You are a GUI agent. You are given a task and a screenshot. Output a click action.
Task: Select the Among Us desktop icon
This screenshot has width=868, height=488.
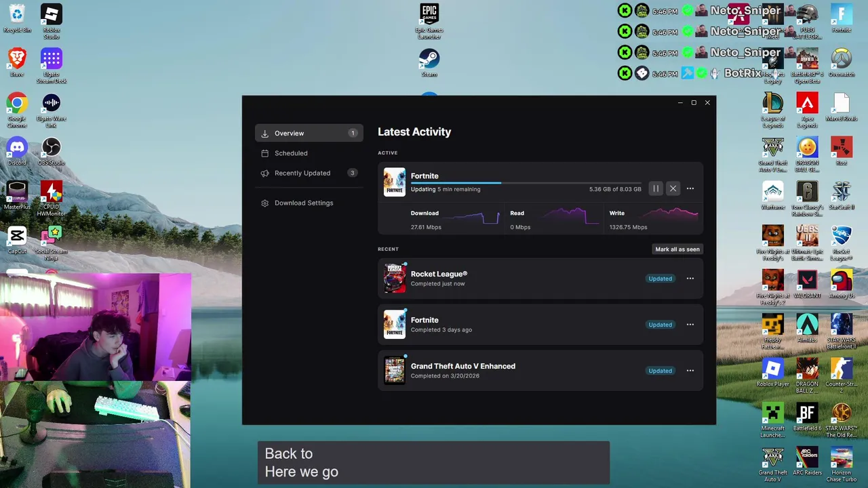[842, 283]
